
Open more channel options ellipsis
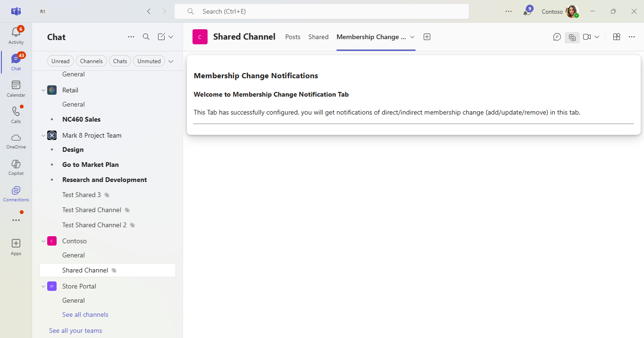tap(632, 37)
